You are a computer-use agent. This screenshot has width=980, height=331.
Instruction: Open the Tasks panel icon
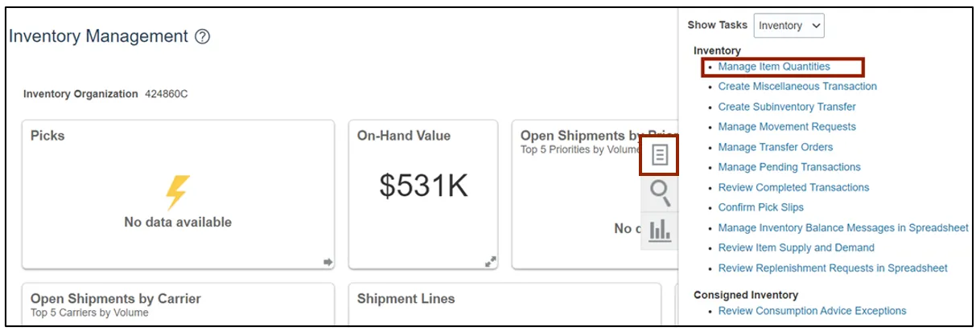pyautogui.click(x=660, y=155)
